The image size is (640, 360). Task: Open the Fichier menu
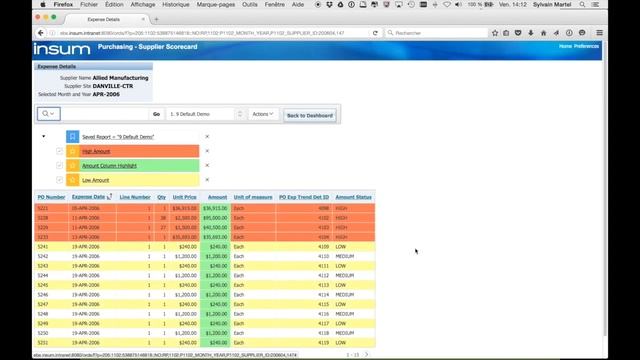[x=89, y=4]
